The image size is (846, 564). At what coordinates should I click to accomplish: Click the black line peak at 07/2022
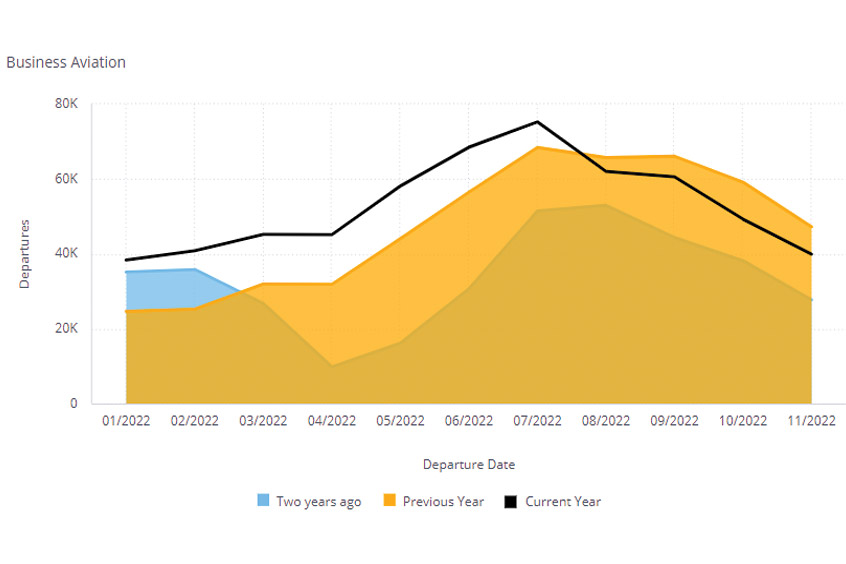point(537,122)
